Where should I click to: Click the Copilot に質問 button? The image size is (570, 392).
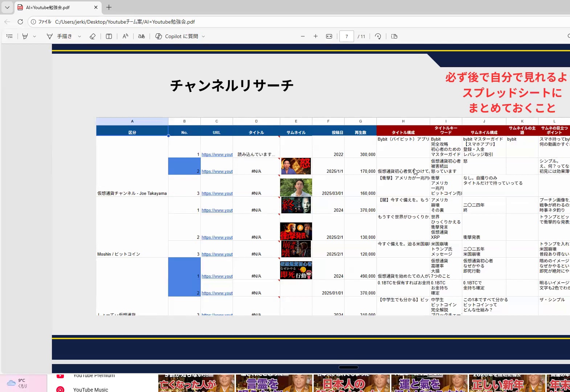pyautogui.click(x=177, y=36)
